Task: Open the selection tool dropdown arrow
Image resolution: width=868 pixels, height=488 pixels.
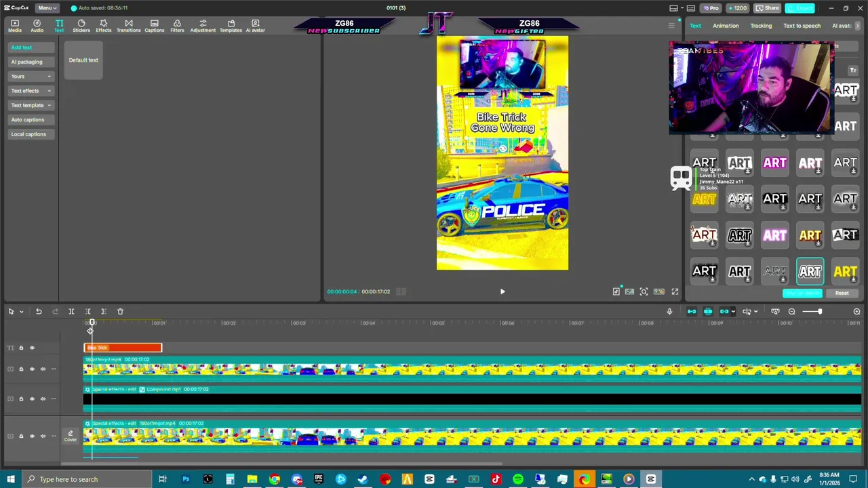Action: 21,311
